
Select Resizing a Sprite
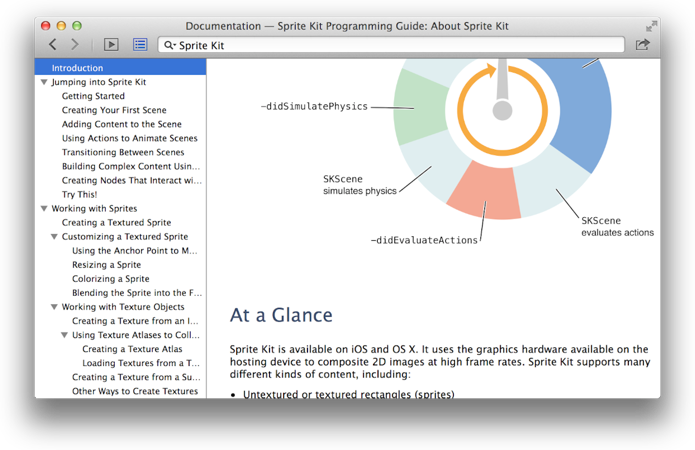[106, 265]
